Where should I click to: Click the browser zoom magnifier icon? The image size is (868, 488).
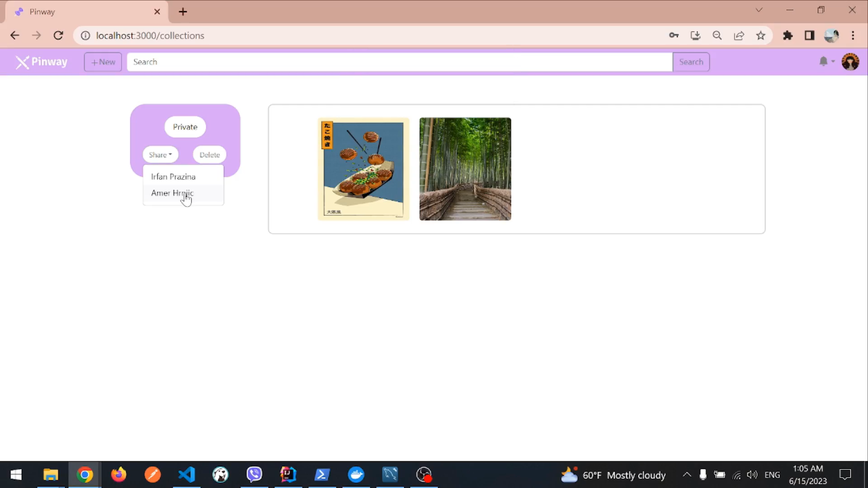pyautogui.click(x=717, y=36)
